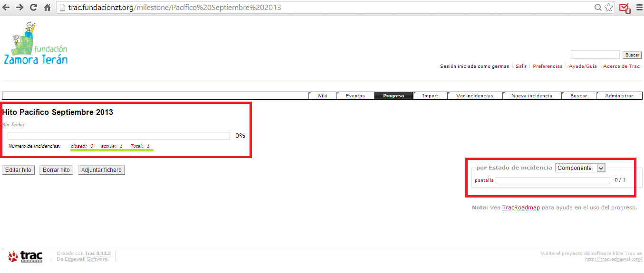Viewport: 644px width, 273px height.
Task: Click the browser back arrow
Action: coord(6,8)
